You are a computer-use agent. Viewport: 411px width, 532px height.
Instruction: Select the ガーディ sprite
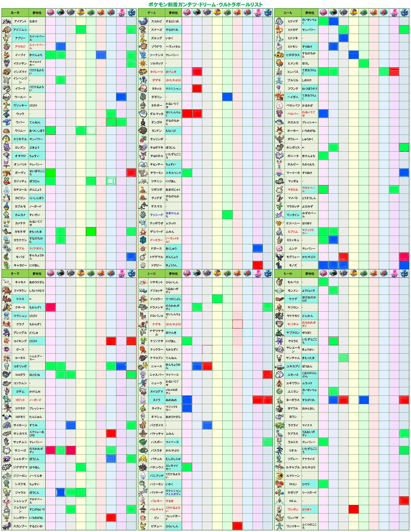point(7,173)
